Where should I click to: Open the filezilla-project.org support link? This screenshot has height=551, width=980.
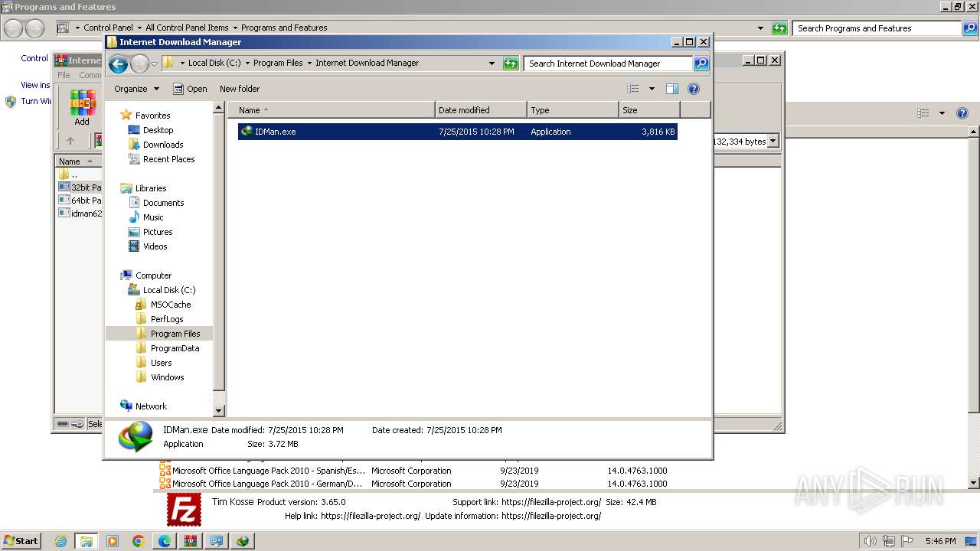click(551, 502)
